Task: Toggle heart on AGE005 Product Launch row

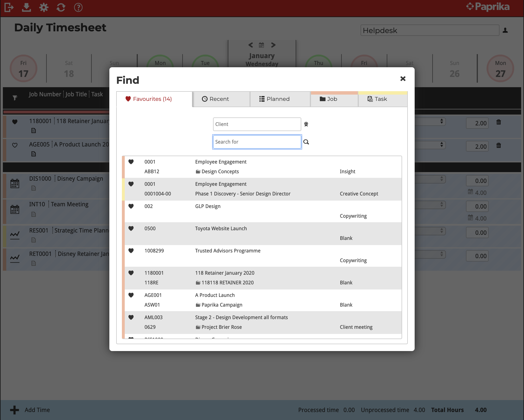Action: (15, 145)
